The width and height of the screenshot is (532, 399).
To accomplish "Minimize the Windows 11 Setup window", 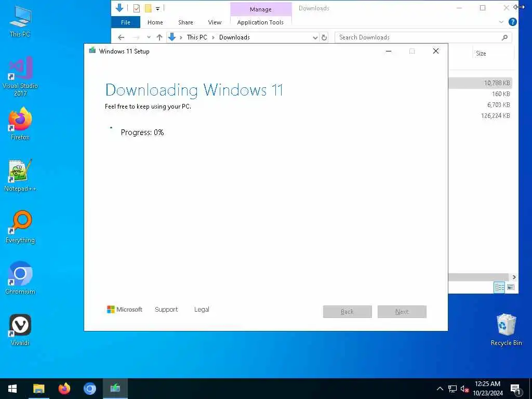I will click(389, 51).
